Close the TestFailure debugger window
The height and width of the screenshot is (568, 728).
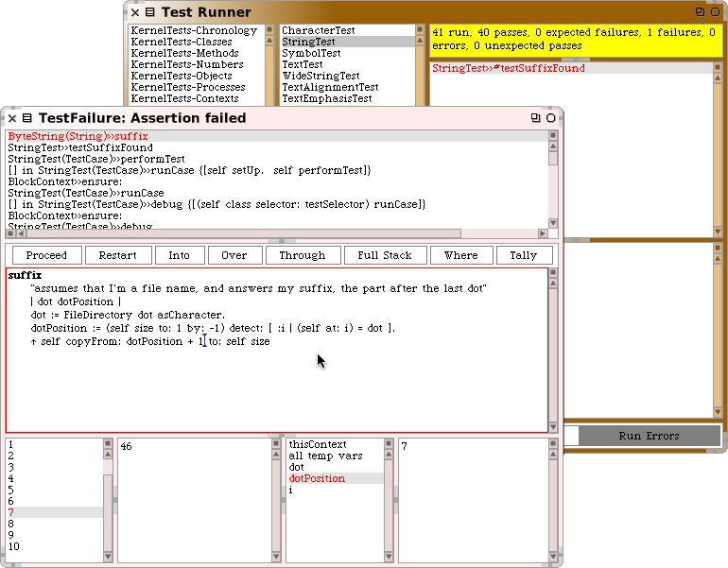click(12, 118)
